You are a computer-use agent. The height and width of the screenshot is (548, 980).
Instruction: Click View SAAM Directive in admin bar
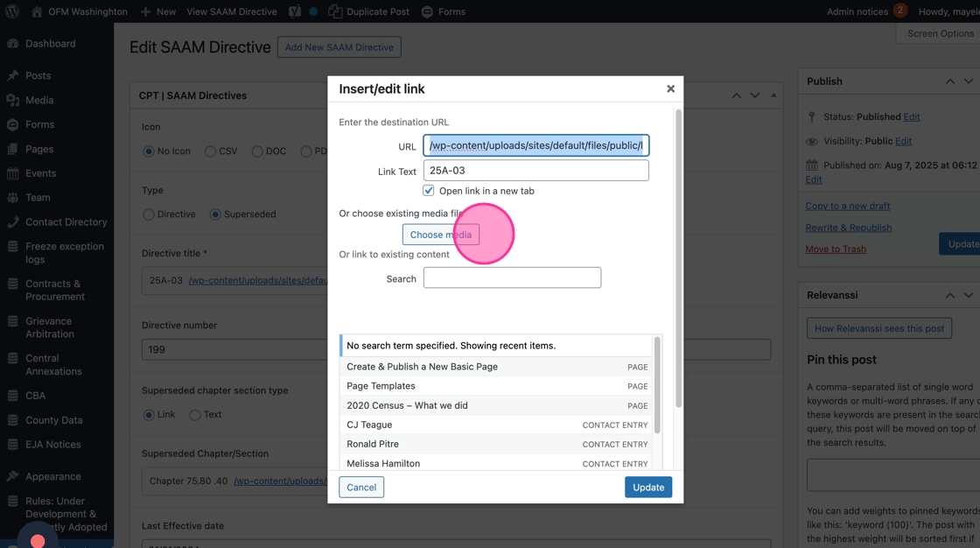[x=231, y=11]
